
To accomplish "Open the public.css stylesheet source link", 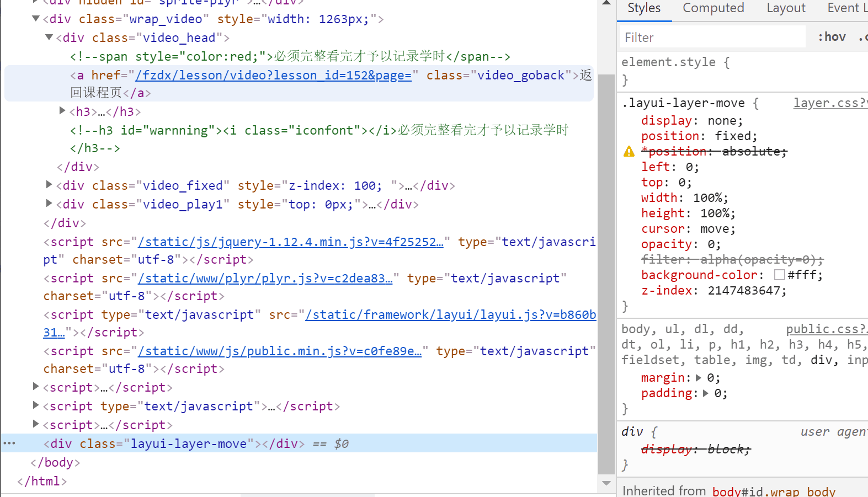I will coord(827,329).
